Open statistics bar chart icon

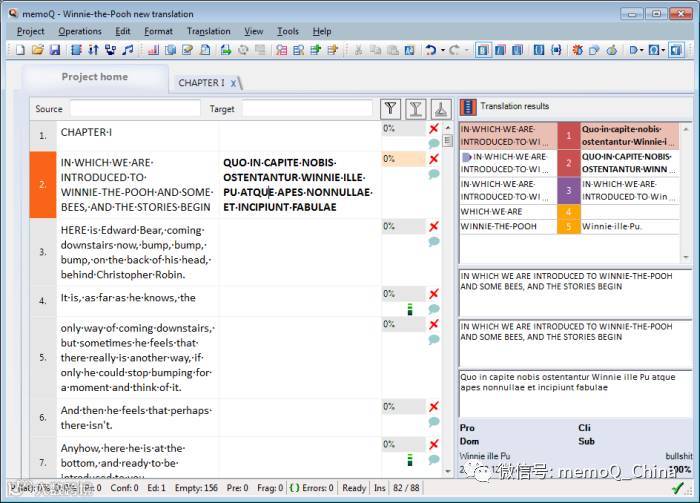pos(153,50)
